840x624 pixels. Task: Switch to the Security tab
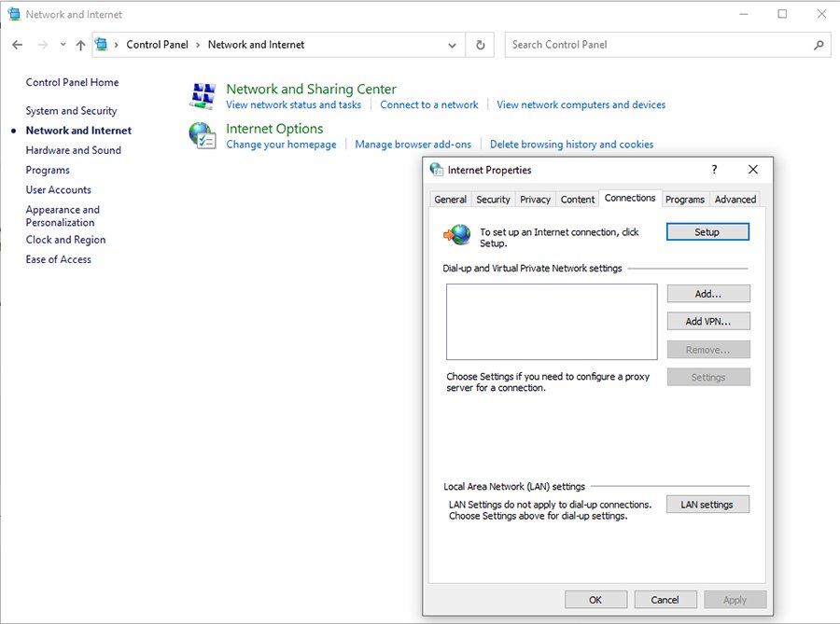493,199
